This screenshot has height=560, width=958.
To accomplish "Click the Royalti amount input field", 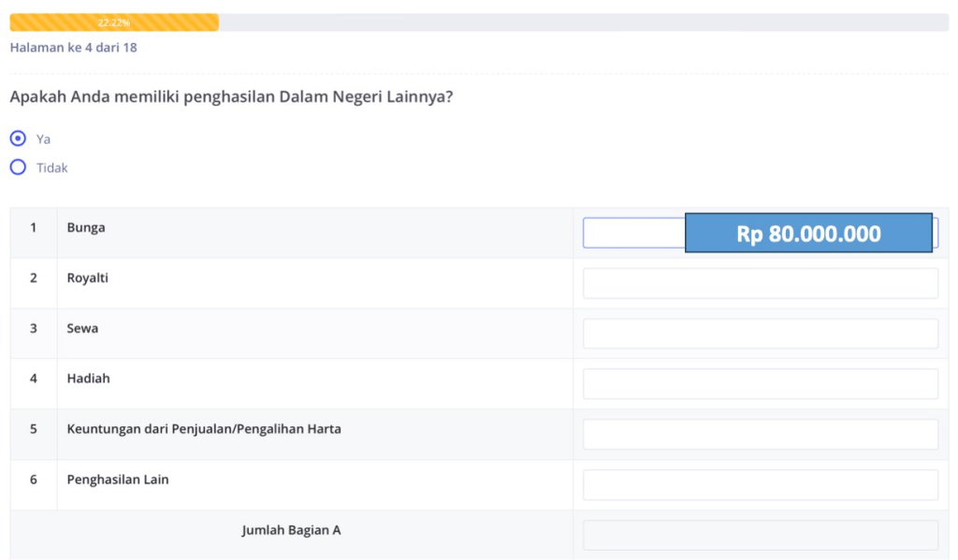I will [760, 283].
